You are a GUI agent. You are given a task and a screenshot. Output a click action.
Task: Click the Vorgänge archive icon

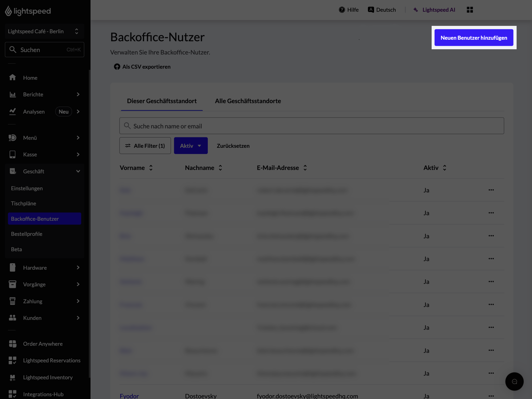click(12, 284)
